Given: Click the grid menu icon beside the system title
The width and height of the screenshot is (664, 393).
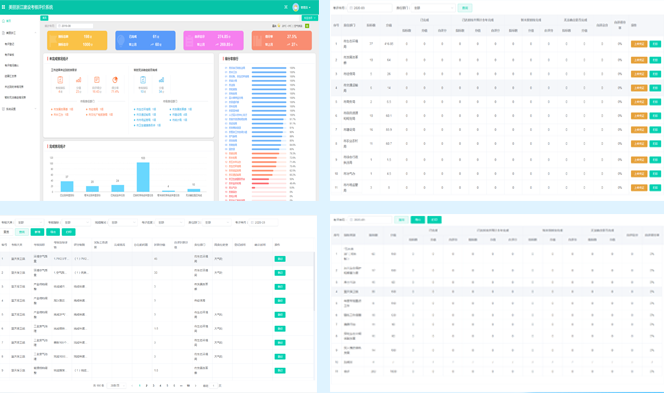Looking at the screenshot, I should tap(4, 7).
